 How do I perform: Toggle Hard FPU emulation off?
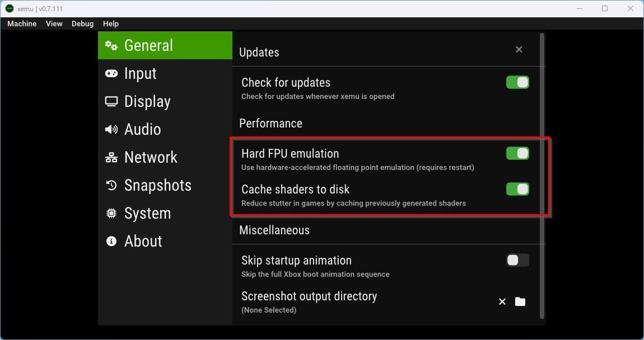(x=517, y=153)
